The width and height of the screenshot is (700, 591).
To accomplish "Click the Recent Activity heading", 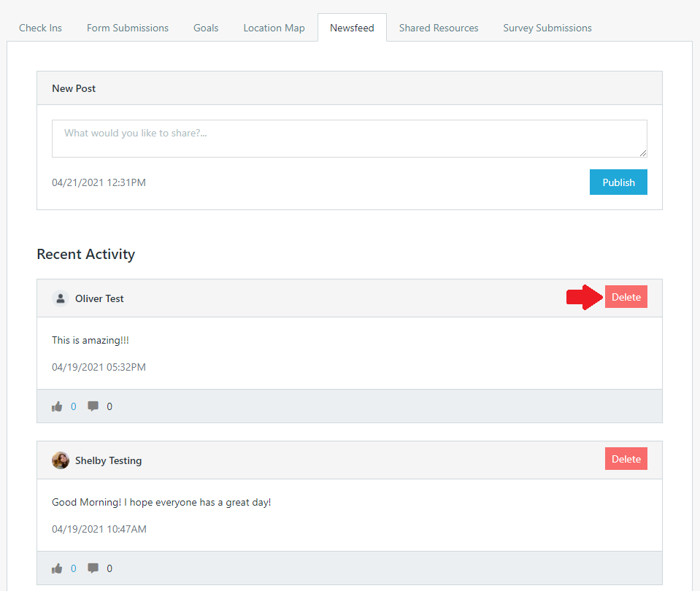I will 85,254.
